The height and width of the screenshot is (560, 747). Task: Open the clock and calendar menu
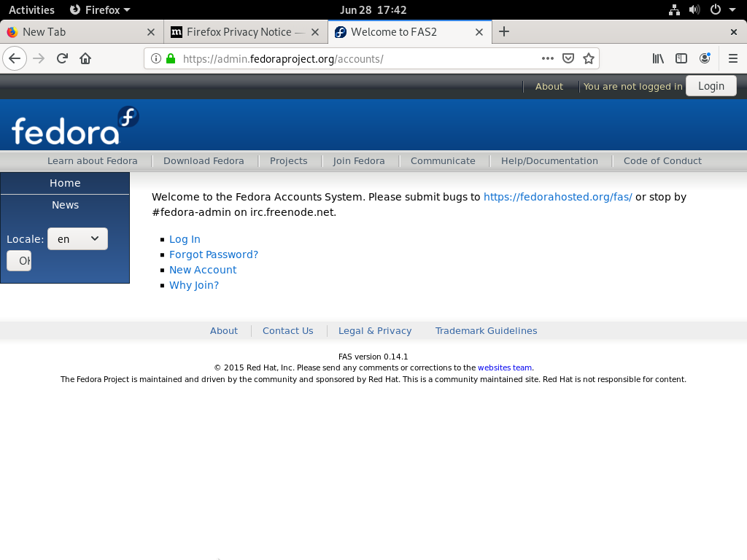[x=373, y=10]
